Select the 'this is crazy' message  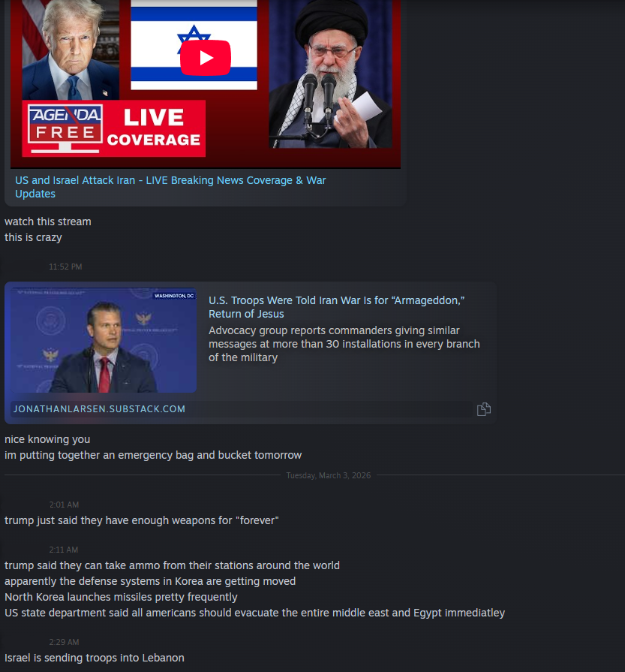coord(34,237)
